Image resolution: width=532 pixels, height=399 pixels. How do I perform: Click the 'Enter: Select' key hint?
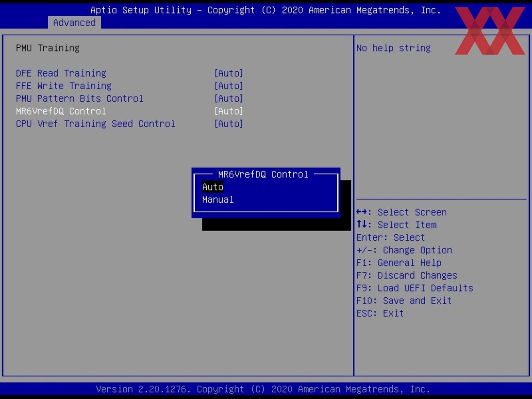tap(391, 237)
